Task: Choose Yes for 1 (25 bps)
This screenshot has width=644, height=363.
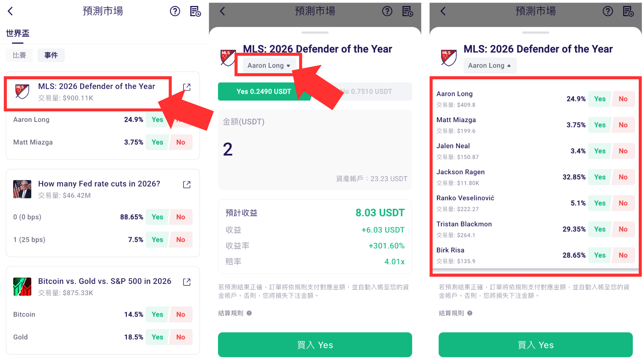Action: pyautogui.click(x=157, y=240)
